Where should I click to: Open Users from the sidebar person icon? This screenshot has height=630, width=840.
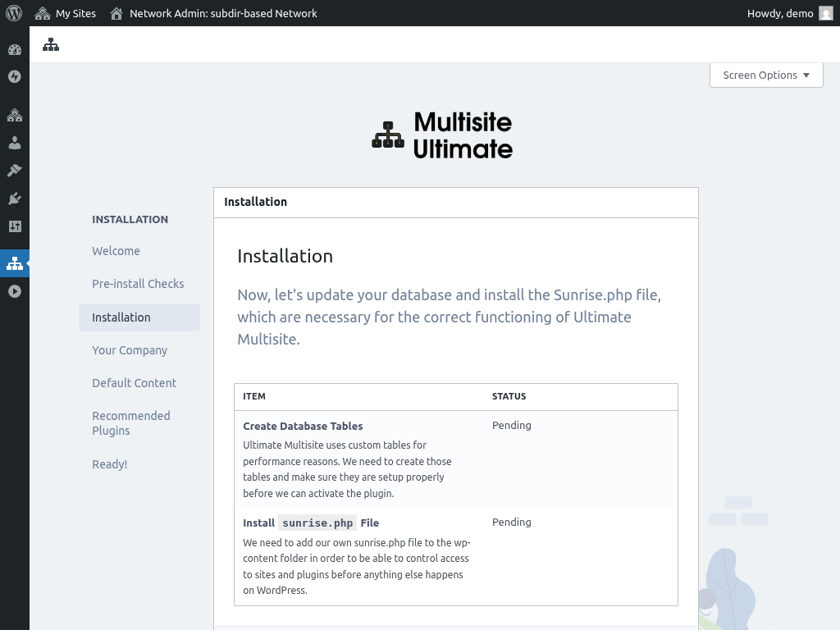pyautogui.click(x=15, y=143)
